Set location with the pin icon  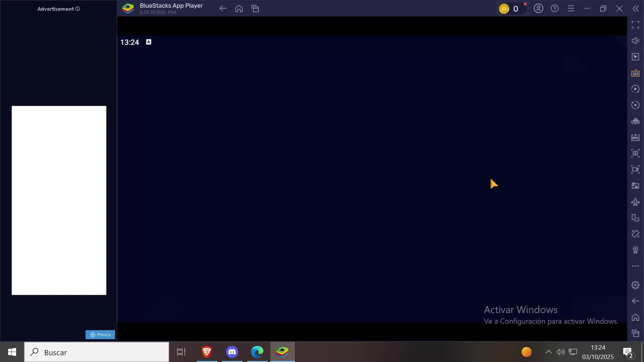click(x=635, y=250)
